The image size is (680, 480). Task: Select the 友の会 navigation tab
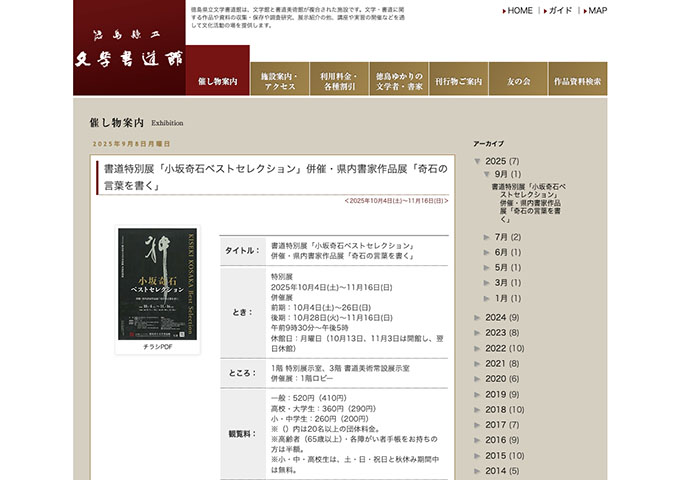click(519, 80)
